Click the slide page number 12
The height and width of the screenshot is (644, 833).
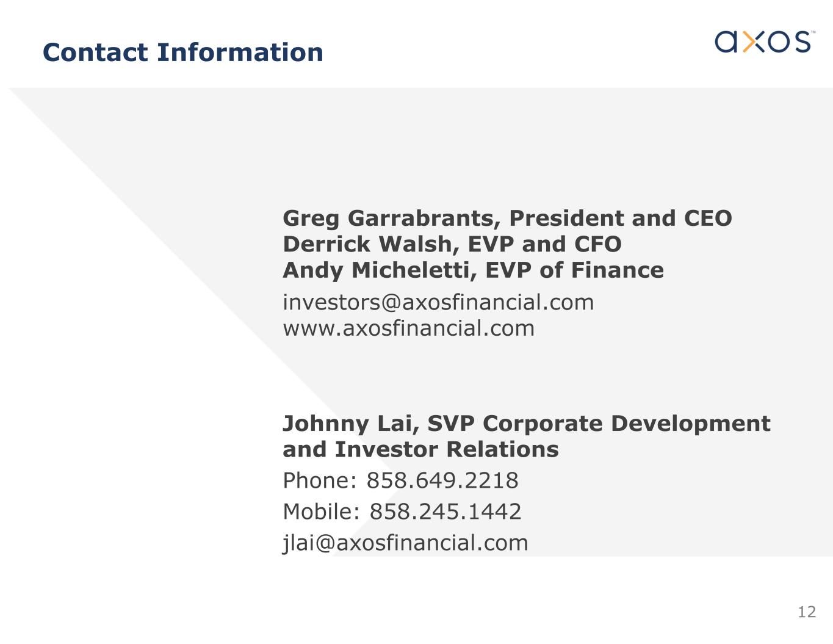806,612
